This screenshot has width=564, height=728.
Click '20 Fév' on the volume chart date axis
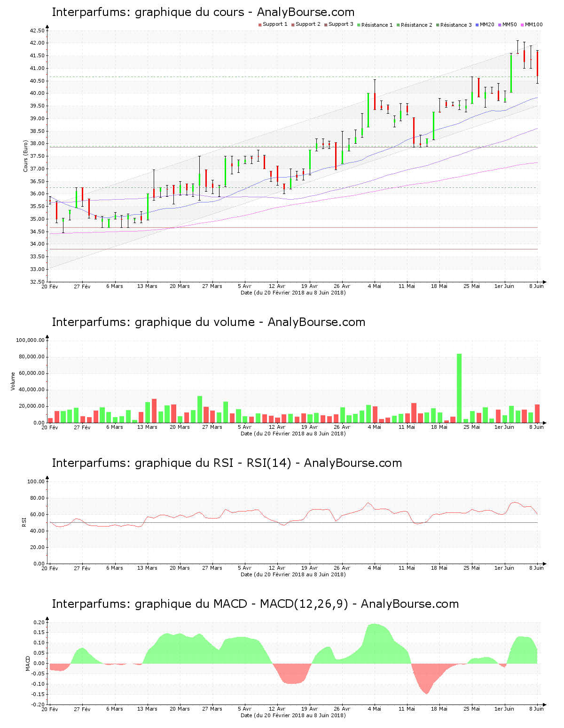(x=50, y=427)
